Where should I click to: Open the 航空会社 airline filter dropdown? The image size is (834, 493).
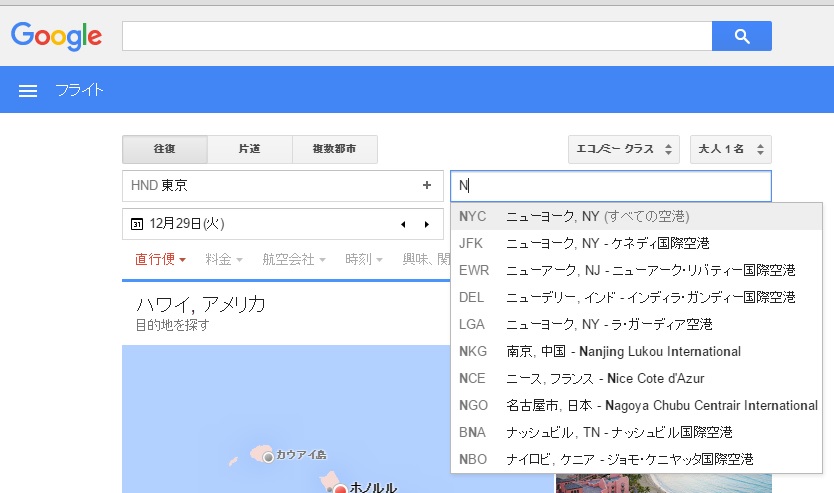(x=294, y=259)
